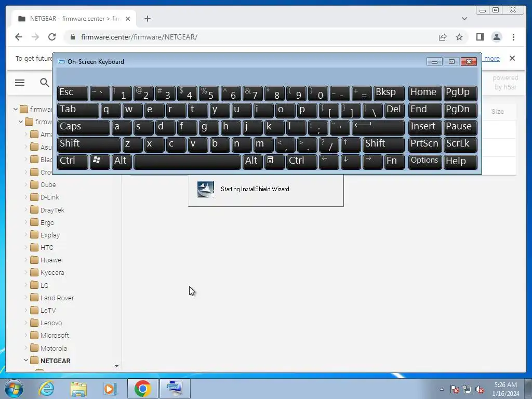
Task: Toggle left Shift on On-Screen Keyboard
Action: point(89,144)
